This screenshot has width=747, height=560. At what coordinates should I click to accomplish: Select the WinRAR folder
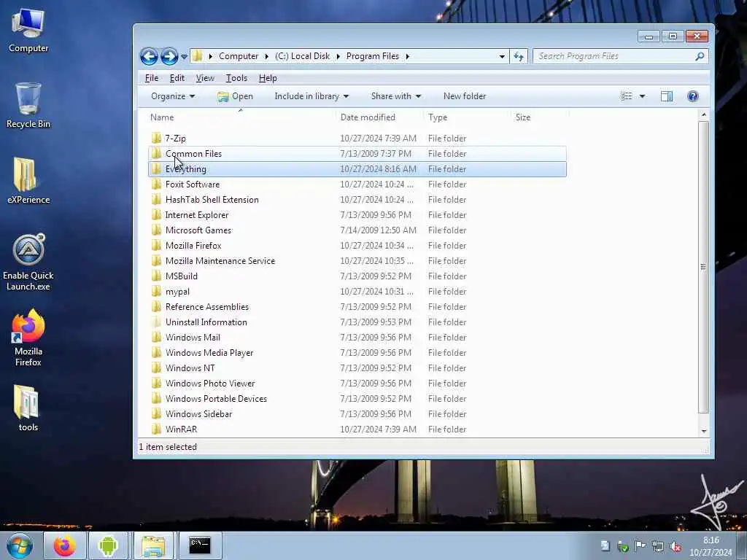357,429
